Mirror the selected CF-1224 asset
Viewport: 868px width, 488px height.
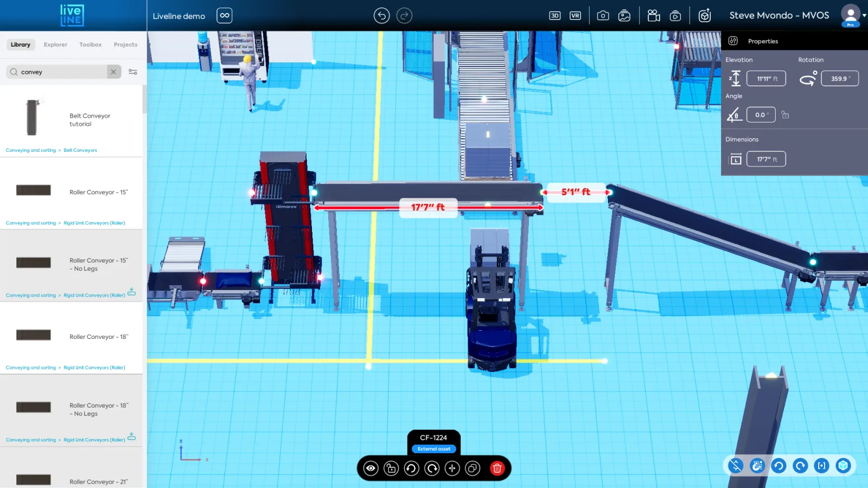452,468
